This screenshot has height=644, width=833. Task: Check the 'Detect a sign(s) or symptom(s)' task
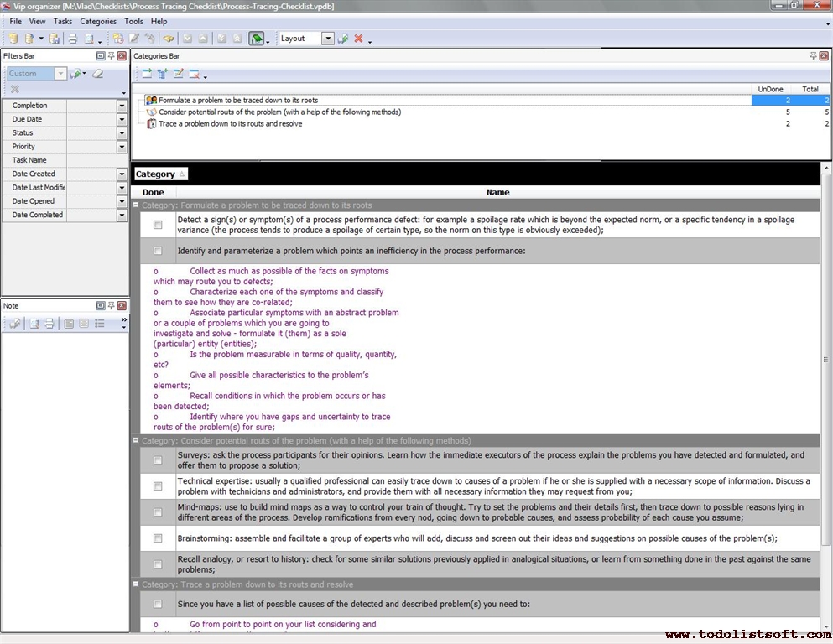tap(158, 225)
